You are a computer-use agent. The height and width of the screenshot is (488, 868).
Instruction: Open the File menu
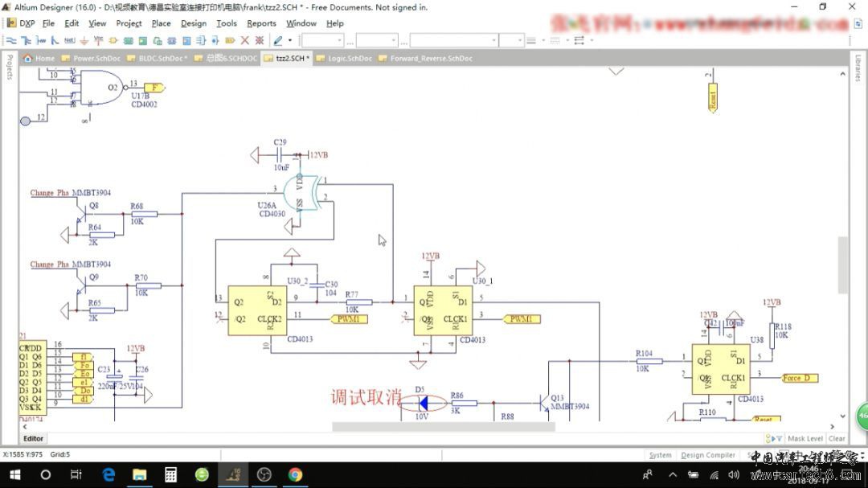pos(49,23)
